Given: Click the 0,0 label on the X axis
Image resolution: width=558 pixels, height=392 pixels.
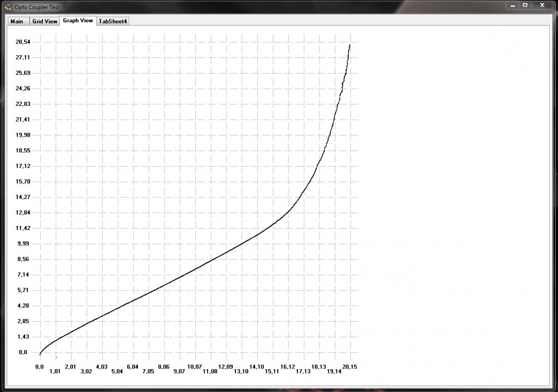Looking at the screenshot, I should tap(39, 366).
